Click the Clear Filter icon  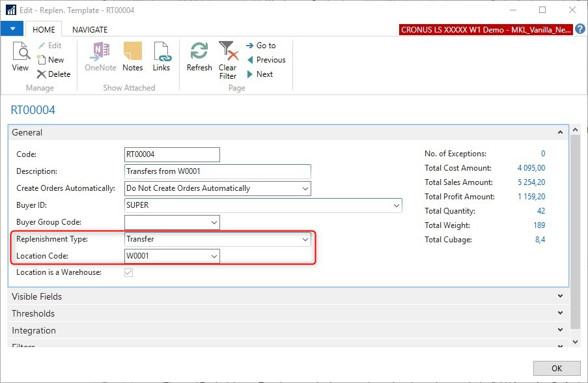pos(227,60)
